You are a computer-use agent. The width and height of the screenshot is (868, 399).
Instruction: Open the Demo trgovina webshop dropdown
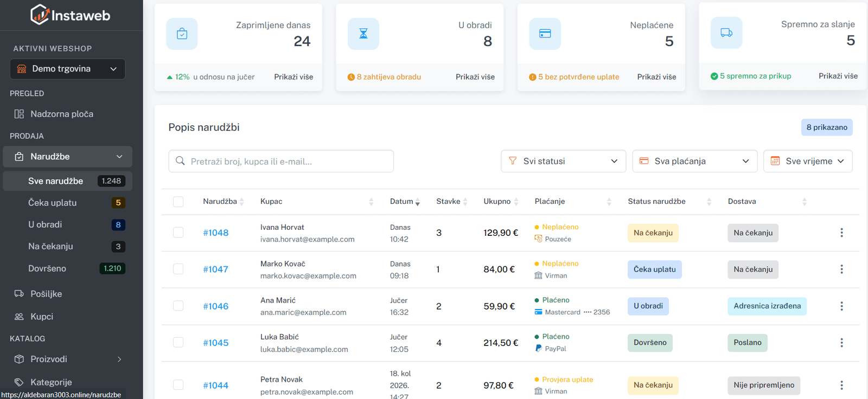[67, 69]
